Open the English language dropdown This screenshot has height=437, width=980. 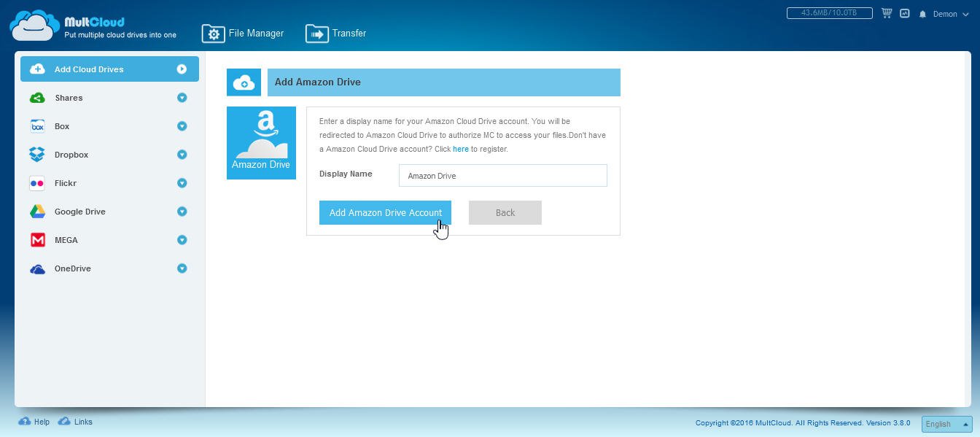coord(947,424)
